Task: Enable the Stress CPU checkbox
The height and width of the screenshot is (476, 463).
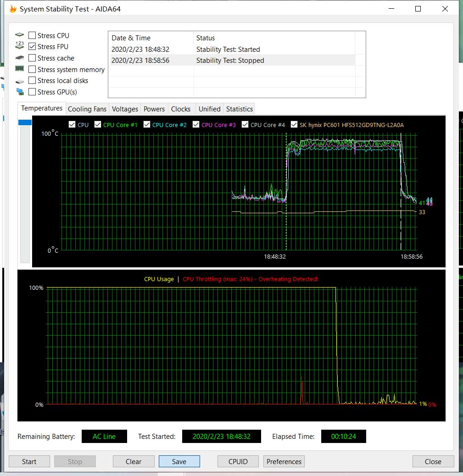Action: pos(32,35)
